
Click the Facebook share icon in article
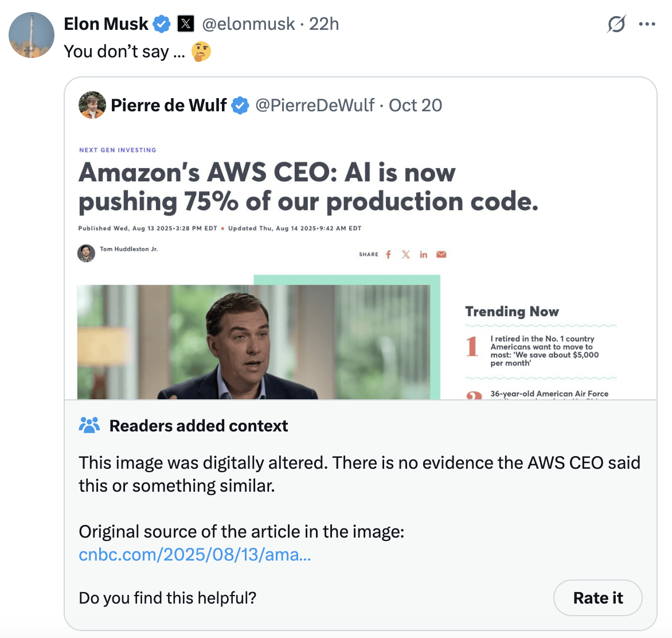point(388,254)
